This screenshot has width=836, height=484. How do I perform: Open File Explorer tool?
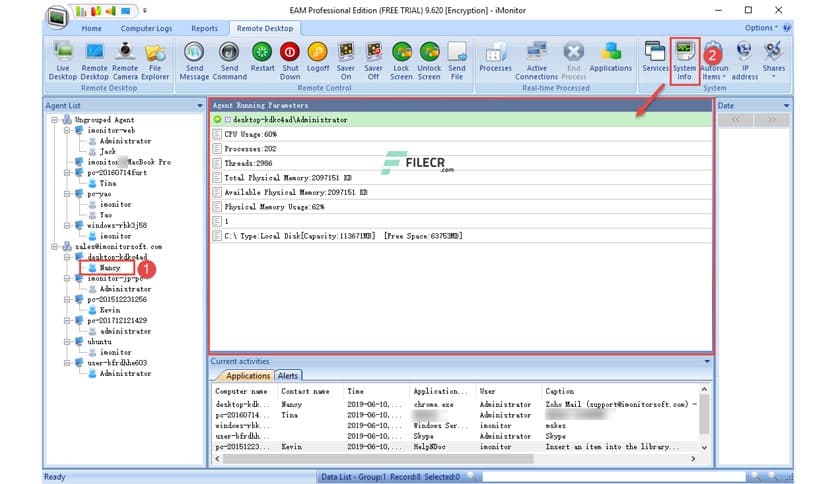point(155,61)
